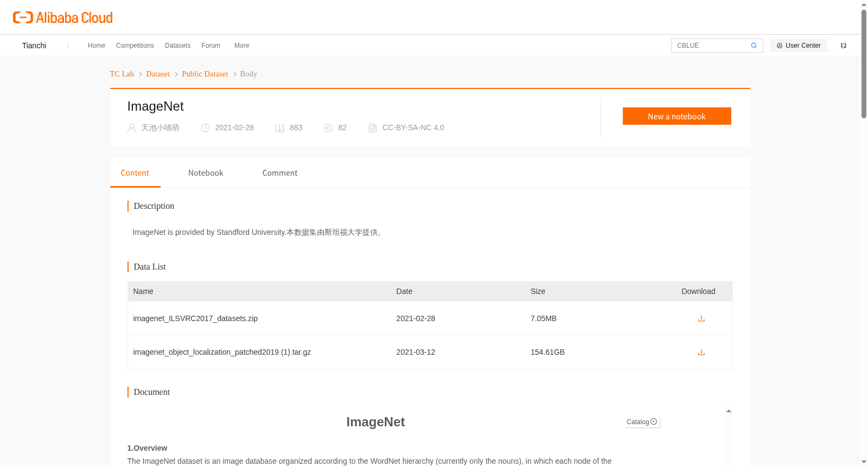Viewport: 868px width, 467px height.
Task: Click the download count icon beside 883
Action: (279, 128)
